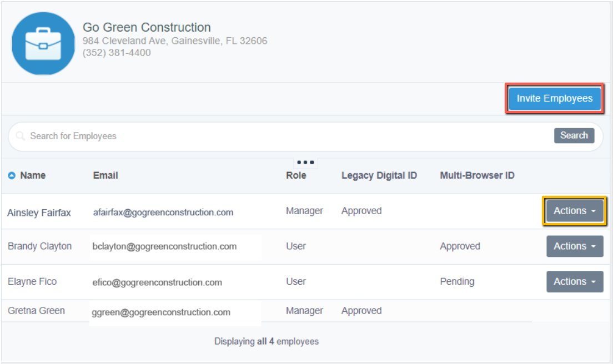Select the Multi-Browser ID column header
Viewport: 613px width, 364px height.
click(x=477, y=175)
